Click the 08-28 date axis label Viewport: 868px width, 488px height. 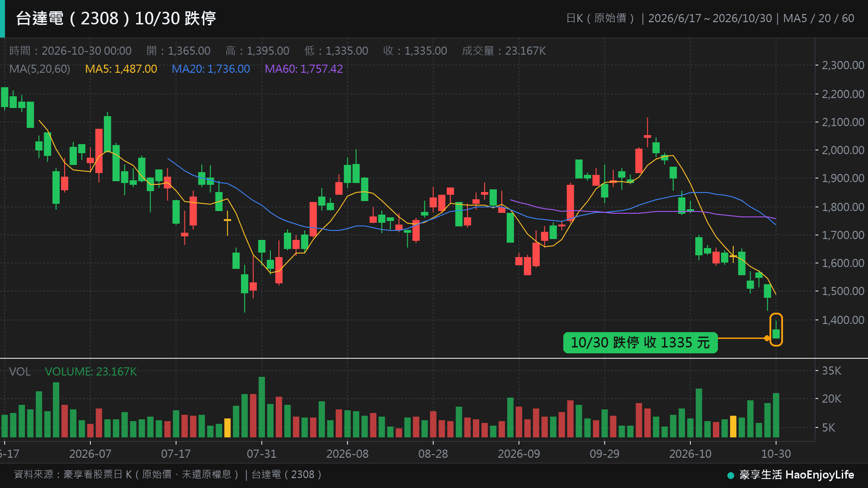(433, 454)
